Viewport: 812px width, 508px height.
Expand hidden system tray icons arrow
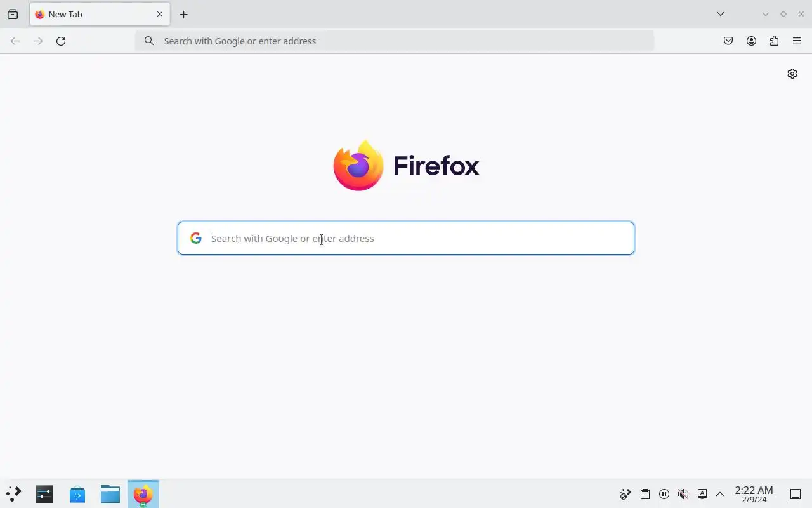pyautogui.click(x=720, y=494)
